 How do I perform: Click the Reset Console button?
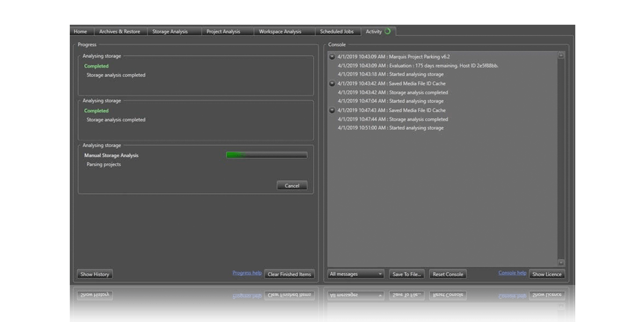pyautogui.click(x=448, y=274)
